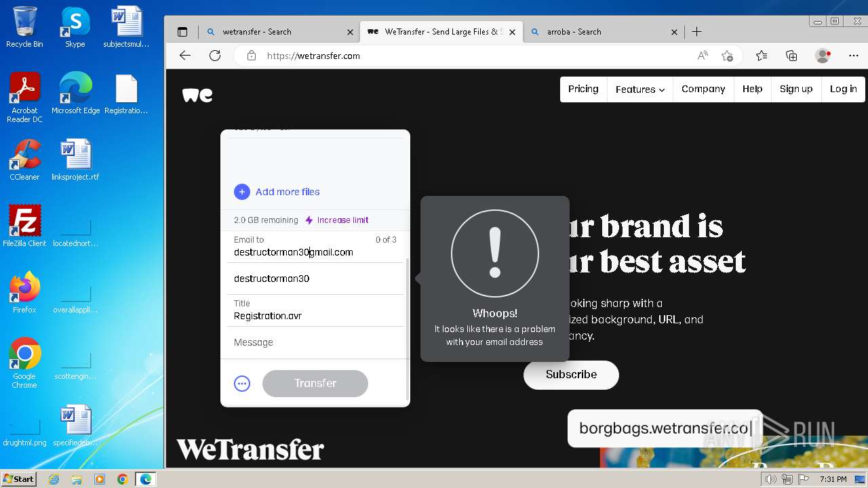Click the volume icon in system tray

click(771, 479)
